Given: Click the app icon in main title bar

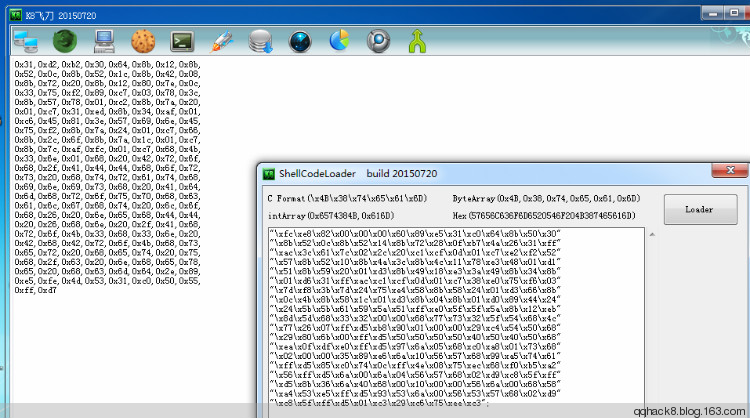Looking at the screenshot, I should (16, 15).
